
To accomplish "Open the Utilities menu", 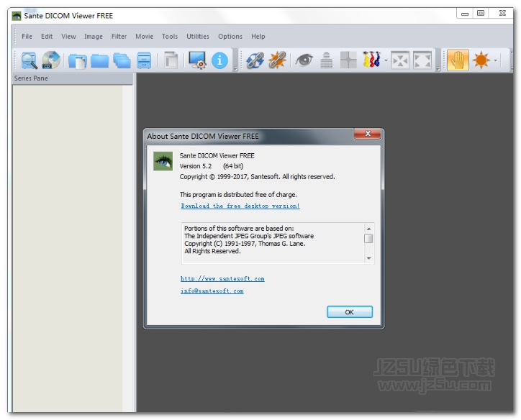I will pyautogui.click(x=198, y=37).
